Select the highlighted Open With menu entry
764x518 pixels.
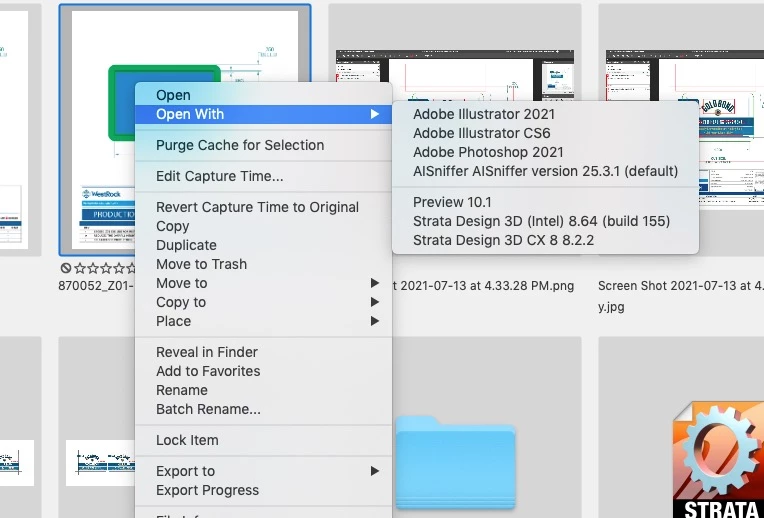pyautogui.click(x=263, y=114)
